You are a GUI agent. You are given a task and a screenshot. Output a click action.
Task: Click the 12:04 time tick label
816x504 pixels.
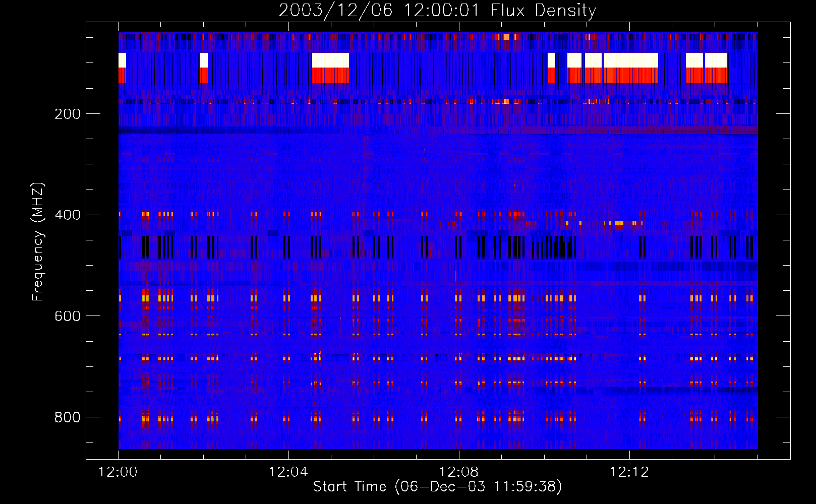(288, 472)
